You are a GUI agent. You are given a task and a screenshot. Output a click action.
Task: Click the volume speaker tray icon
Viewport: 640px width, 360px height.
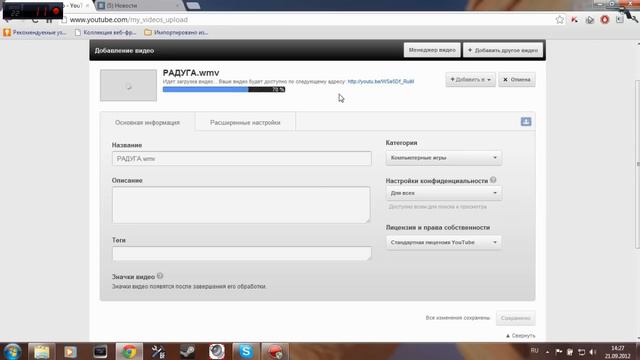click(593, 352)
